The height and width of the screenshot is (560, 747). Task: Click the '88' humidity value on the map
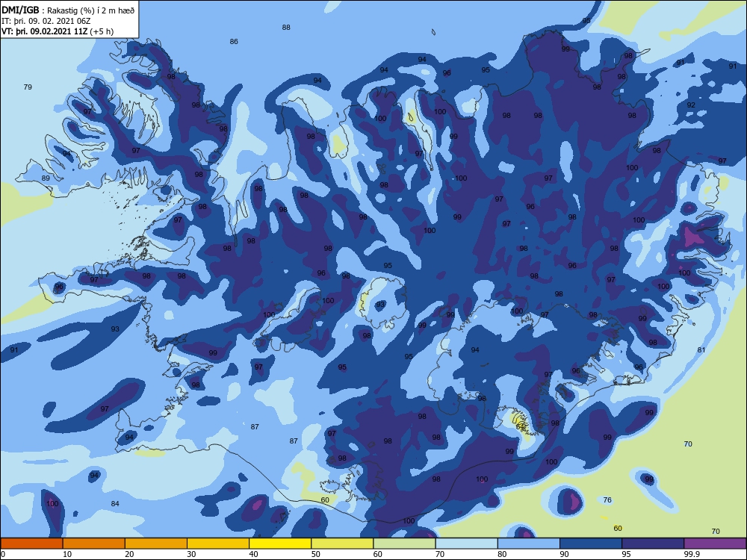tap(286, 28)
